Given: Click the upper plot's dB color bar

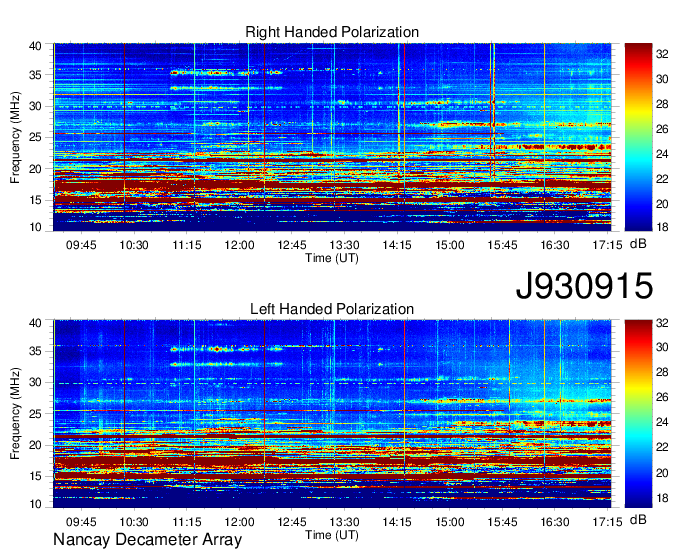Looking at the screenshot, I should (638, 137).
